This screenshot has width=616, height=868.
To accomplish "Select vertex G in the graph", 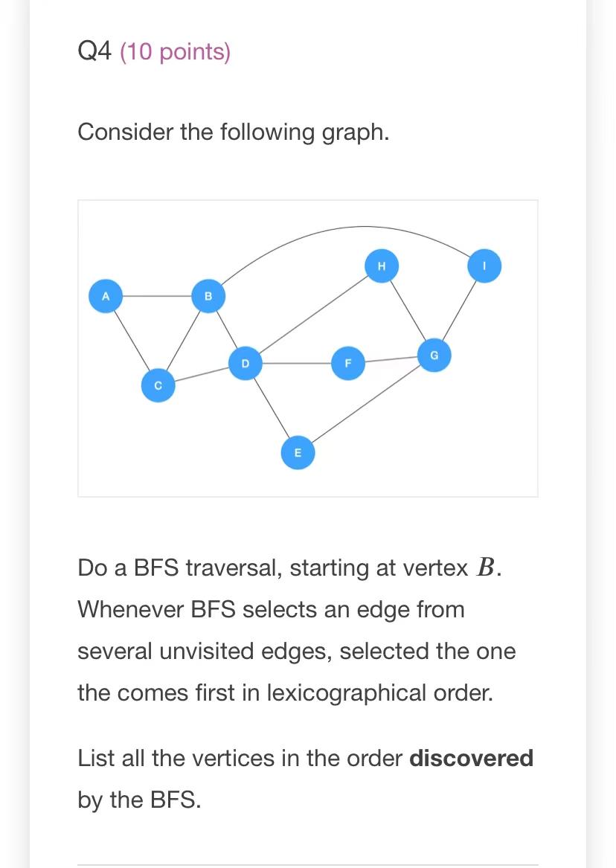I will pyautogui.click(x=434, y=356).
